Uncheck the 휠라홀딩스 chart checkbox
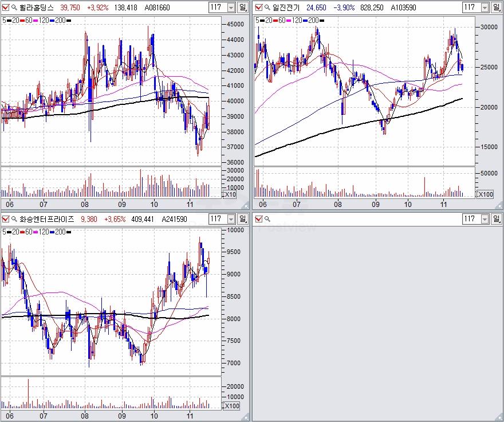This screenshot has height=422, width=504. [x=5, y=7]
